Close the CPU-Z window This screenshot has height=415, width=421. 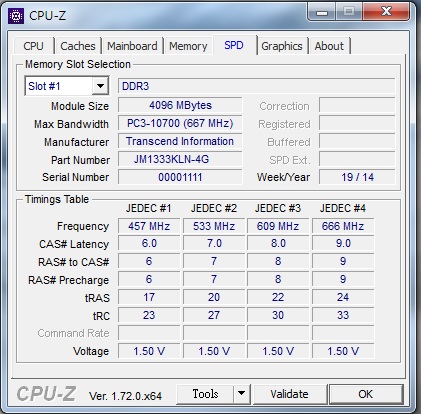386,12
